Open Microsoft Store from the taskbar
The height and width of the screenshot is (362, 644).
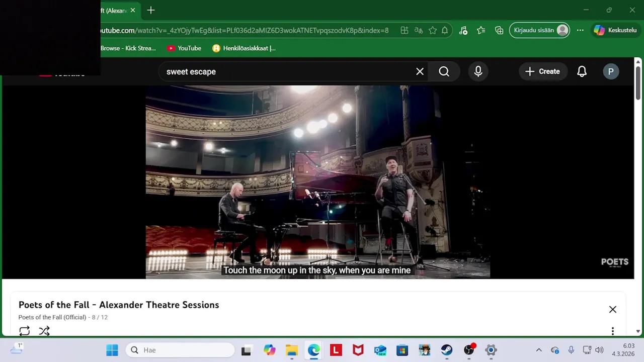pyautogui.click(x=403, y=350)
